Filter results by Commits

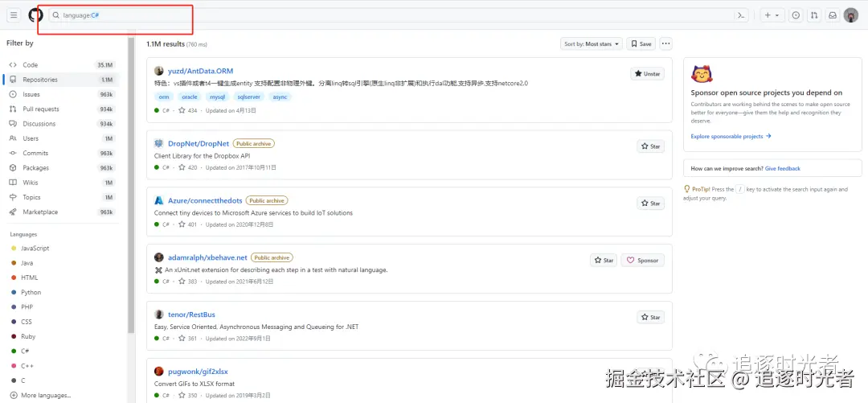click(62, 153)
